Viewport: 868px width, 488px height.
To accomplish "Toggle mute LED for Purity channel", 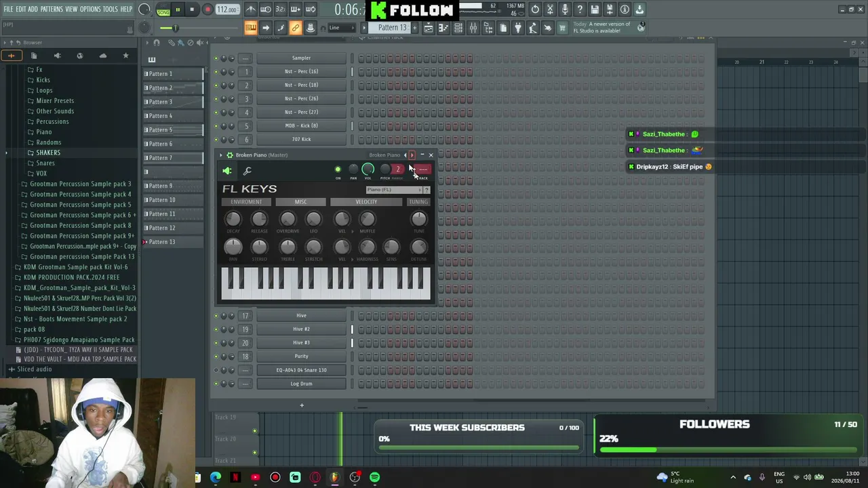I will coord(216,357).
